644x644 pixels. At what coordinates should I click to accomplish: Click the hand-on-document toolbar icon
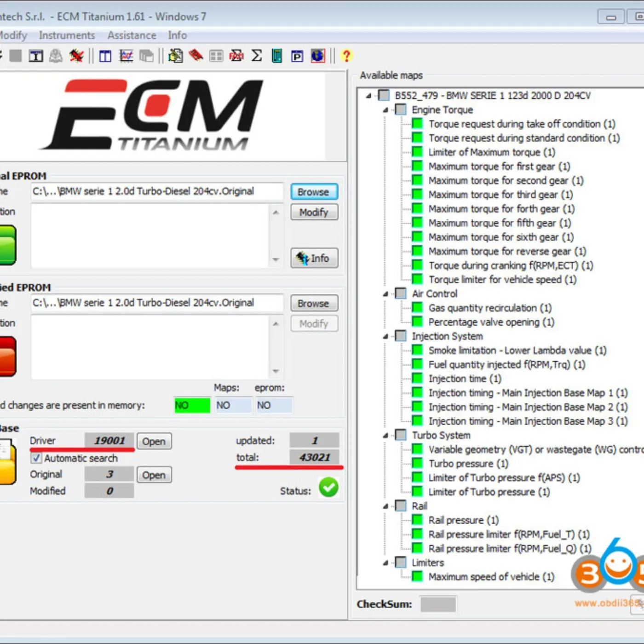coord(175,56)
